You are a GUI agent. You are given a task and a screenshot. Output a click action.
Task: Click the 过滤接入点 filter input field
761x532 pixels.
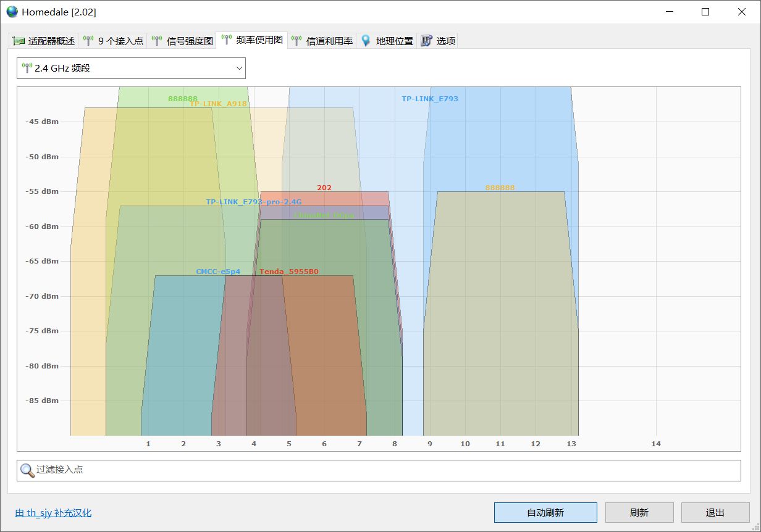(x=379, y=470)
